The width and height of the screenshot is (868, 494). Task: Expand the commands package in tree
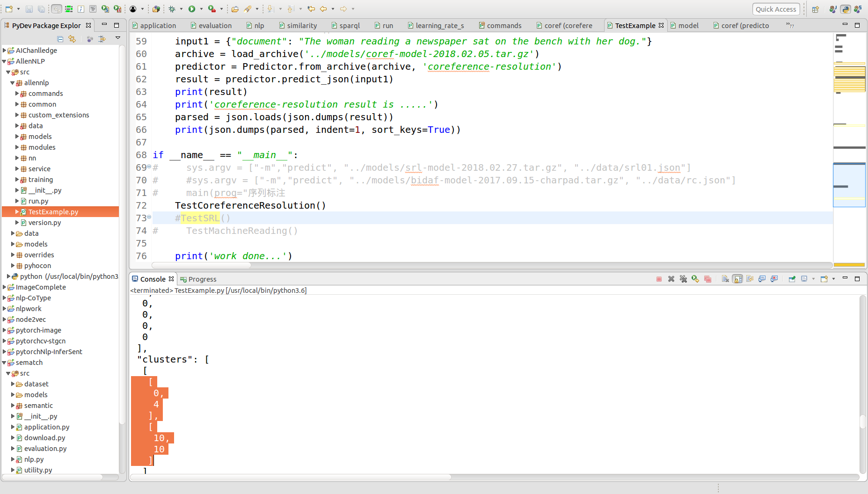(x=17, y=94)
